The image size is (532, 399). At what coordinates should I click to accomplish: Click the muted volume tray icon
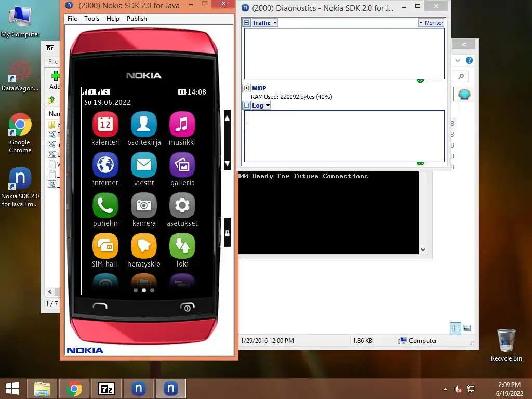pyautogui.click(x=458, y=389)
